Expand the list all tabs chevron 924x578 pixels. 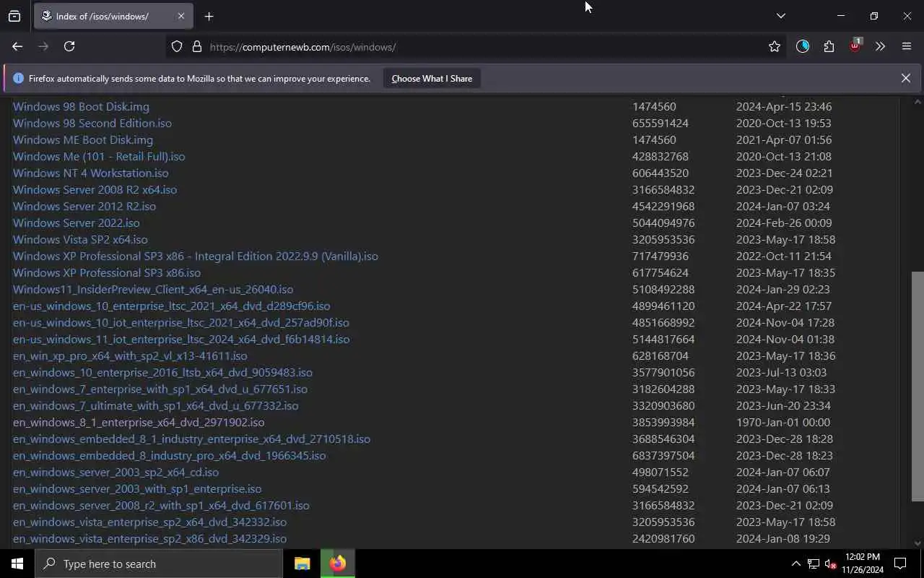coord(780,16)
